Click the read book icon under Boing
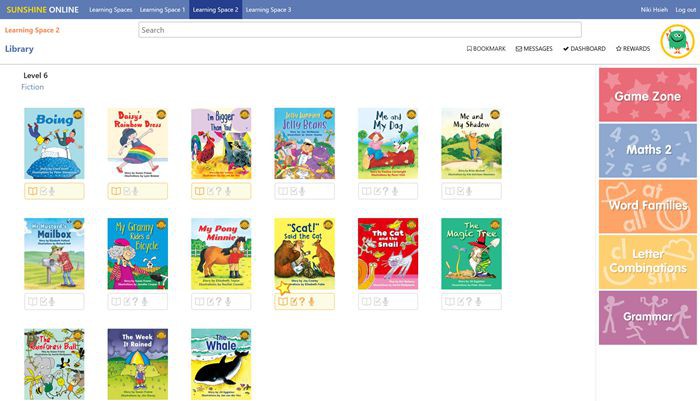Screen dimensions: 700x401 (x=32, y=191)
